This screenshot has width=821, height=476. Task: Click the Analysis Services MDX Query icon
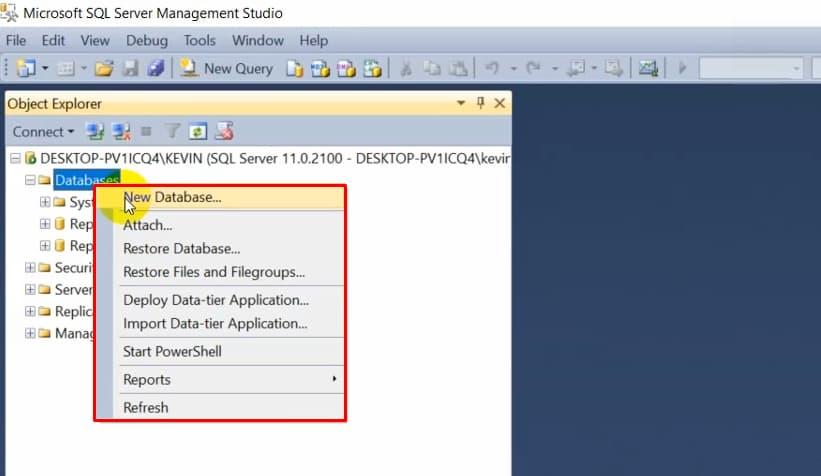320,69
